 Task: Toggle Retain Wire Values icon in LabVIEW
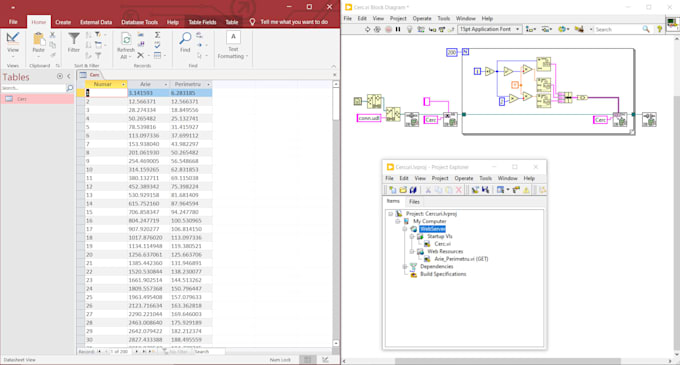pyautogui.click(x=421, y=29)
